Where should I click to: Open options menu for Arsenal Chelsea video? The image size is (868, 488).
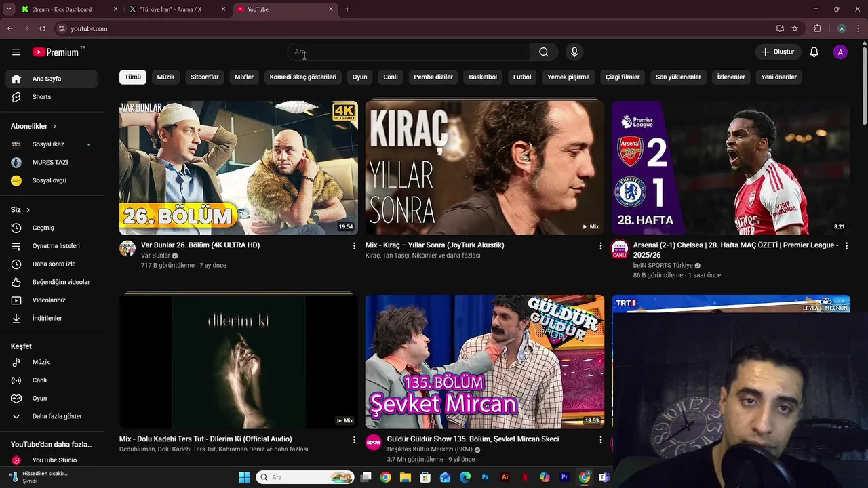[846, 246]
